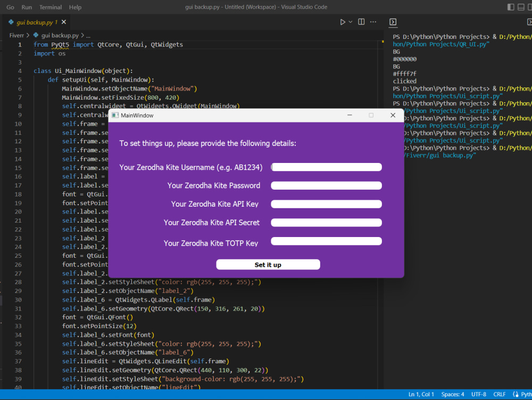532x400 pixels.
Task: Click Spaces: 4 in status bar
Action: (453, 394)
